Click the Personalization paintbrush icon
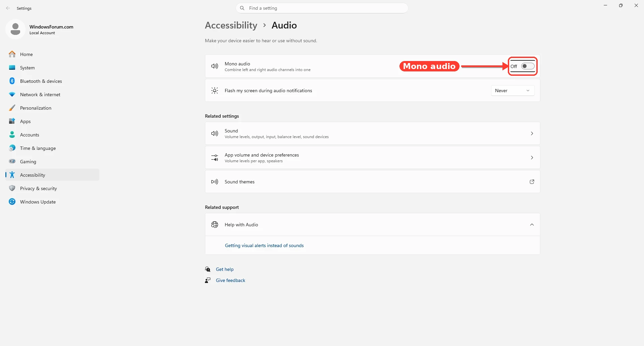This screenshot has height=346, width=644. coord(12,108)
